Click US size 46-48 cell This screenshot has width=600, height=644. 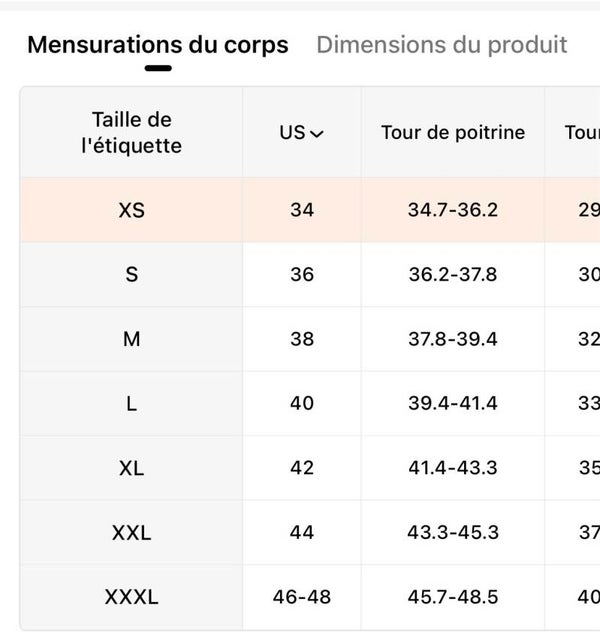[x=301, y=597]
